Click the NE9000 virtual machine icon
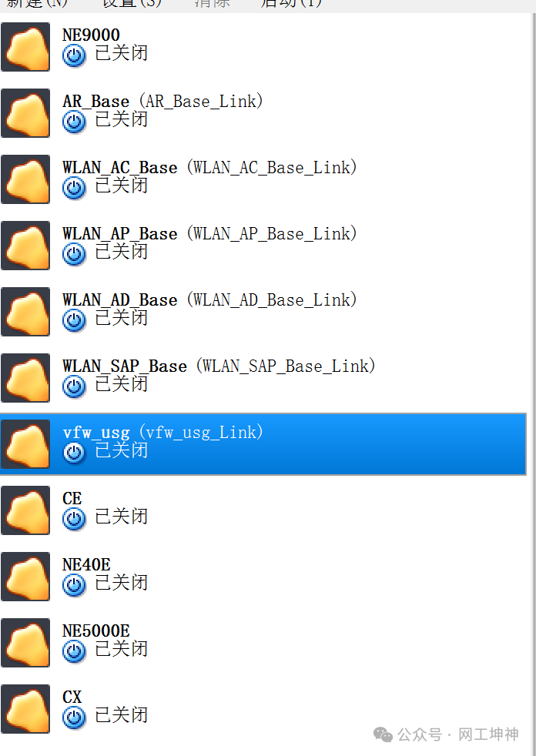 (x=25, y=47)
